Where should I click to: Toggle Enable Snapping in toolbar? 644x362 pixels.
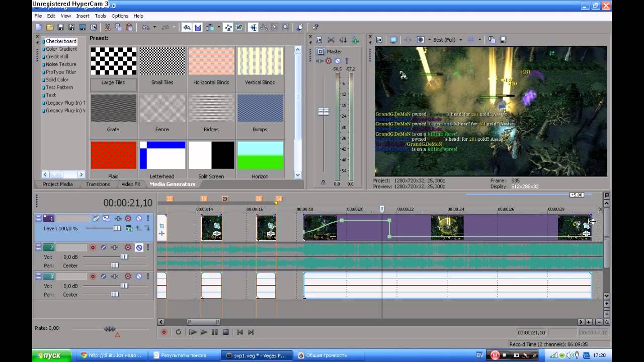click(188, 27)
